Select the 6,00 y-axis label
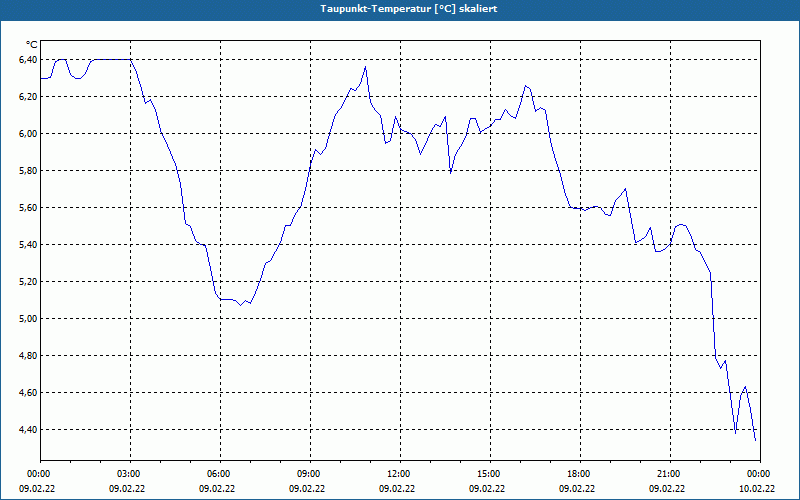This screenshot has width=800, height=500. [x=28, y=134]
